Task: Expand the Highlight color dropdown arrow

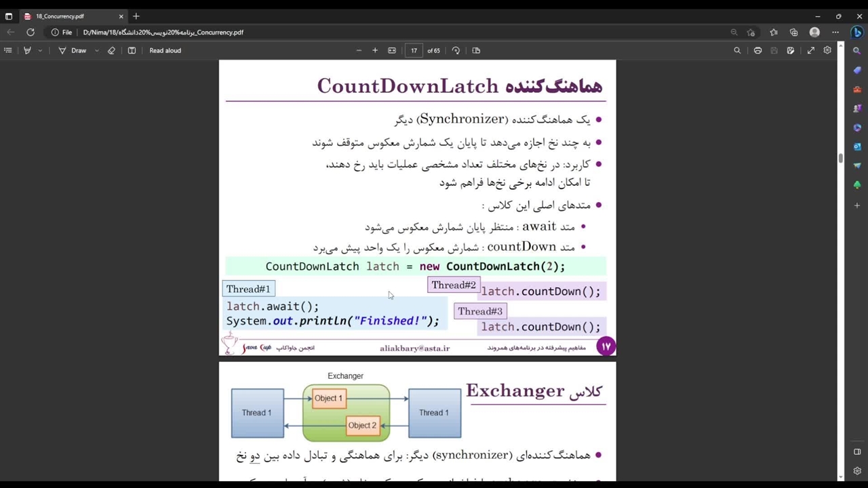Action: click(x=40, y=50)
